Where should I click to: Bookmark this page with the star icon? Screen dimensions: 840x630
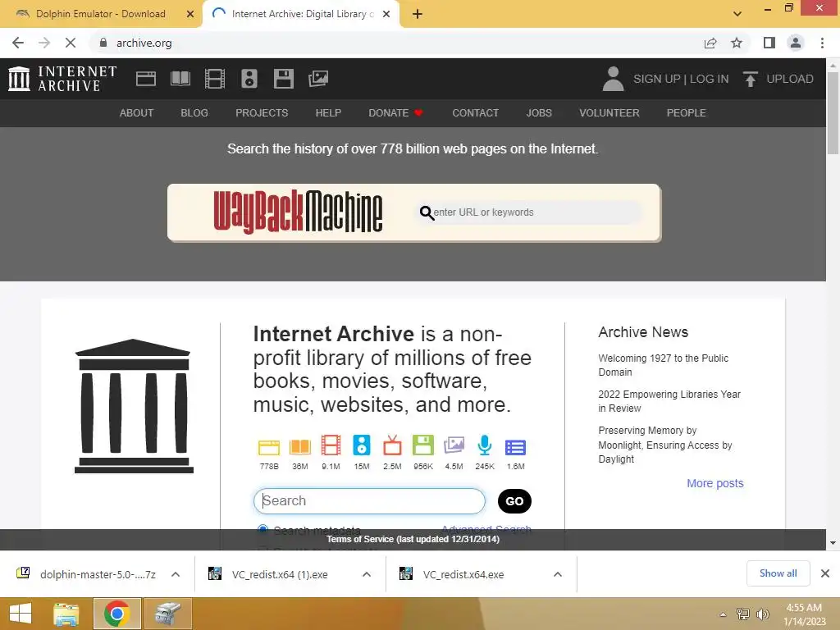(737, 43)
